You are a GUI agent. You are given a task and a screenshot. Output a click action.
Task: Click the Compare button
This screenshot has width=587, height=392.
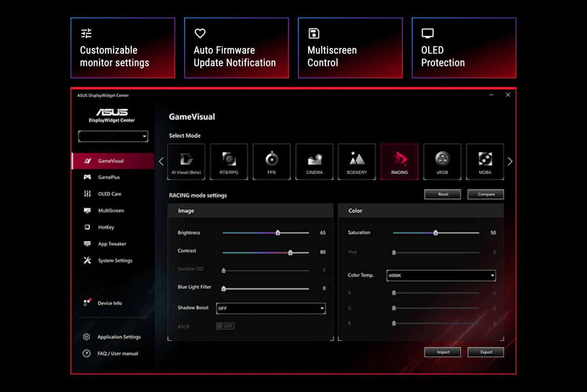pyautogui.click(x=486, y=194)
